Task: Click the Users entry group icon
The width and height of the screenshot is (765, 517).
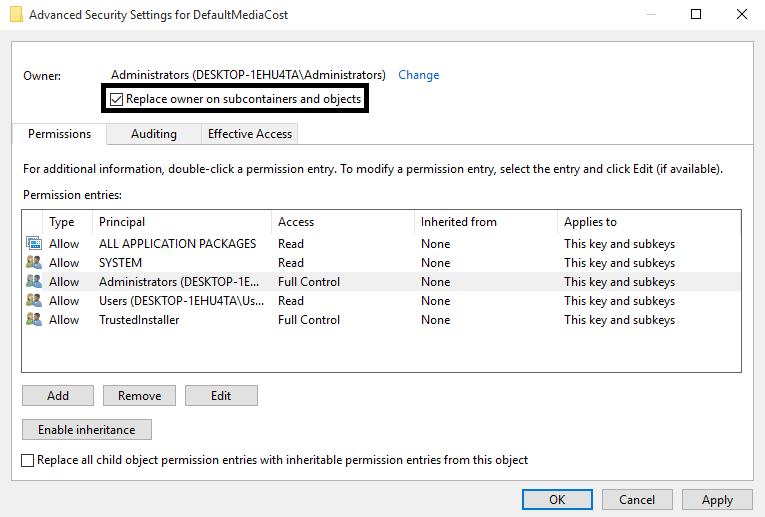Action: pyautogui.click(x=33, y=301)
